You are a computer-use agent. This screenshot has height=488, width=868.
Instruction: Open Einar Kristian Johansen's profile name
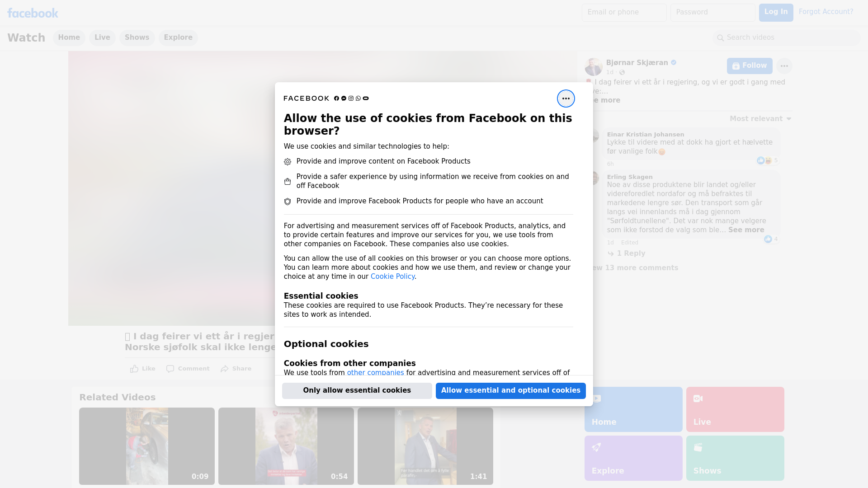coord(645,135)
